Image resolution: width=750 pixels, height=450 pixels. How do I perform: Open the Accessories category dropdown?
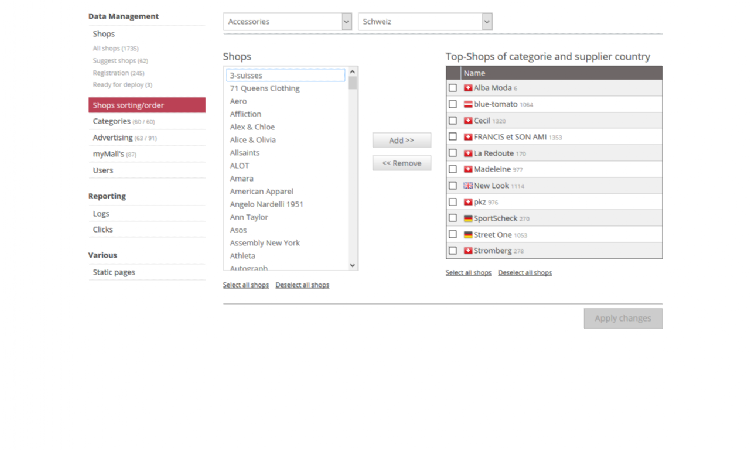point(288,21)
